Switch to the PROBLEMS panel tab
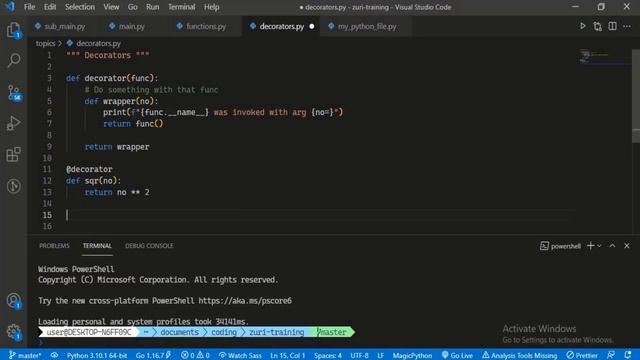Image resolution: width=640 pixels, height=360 pixels. coord(54,246)
